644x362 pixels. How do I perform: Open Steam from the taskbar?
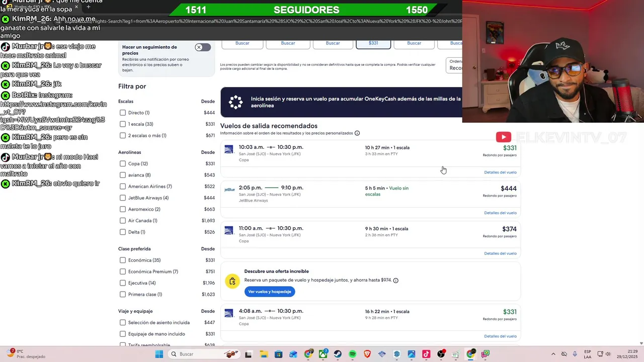click(338, 354)
